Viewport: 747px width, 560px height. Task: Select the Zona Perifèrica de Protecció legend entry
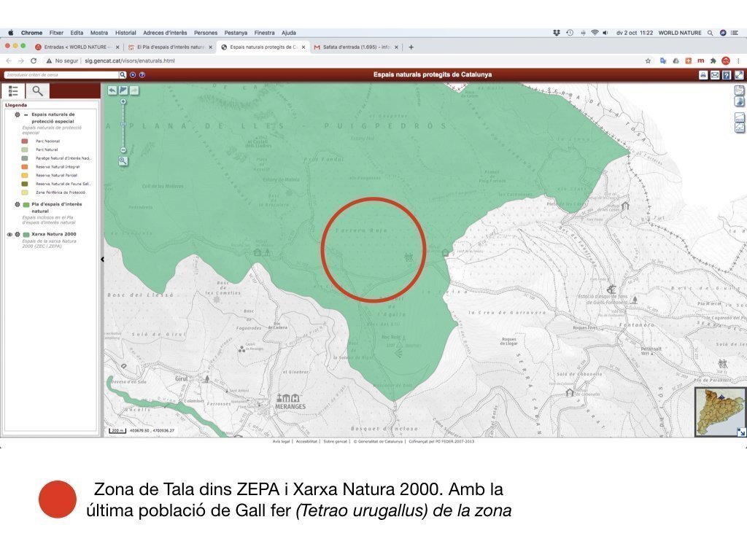coord(61,192)
